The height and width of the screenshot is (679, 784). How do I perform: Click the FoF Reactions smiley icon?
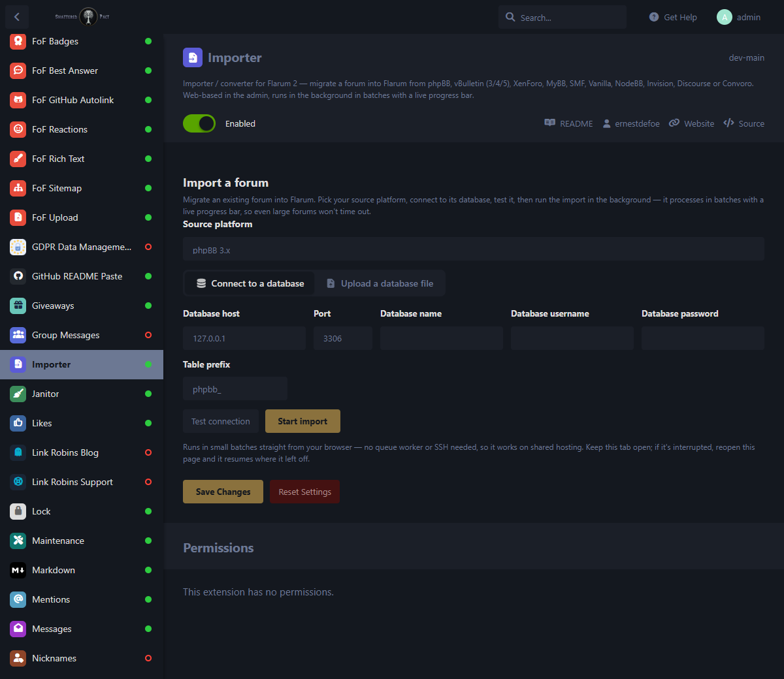click(x=18, y=129)
